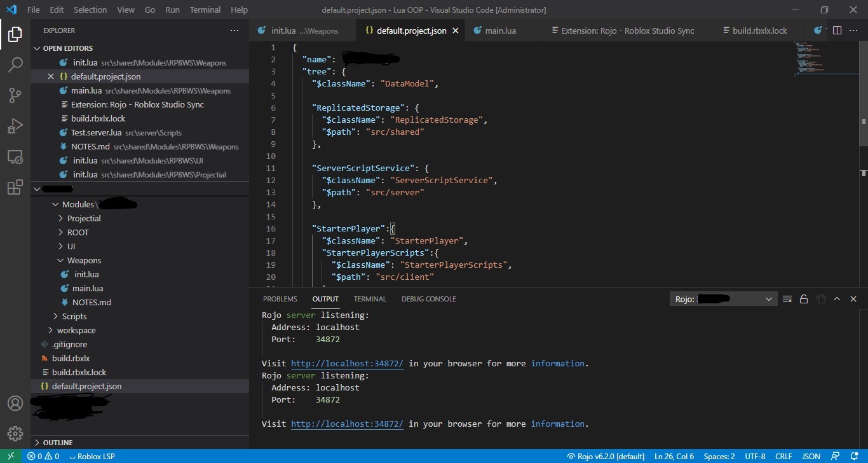The height and width of the screenshot is (463, 868).
Task: Maximize the panel with the chevron
Action: click(837, 298)
